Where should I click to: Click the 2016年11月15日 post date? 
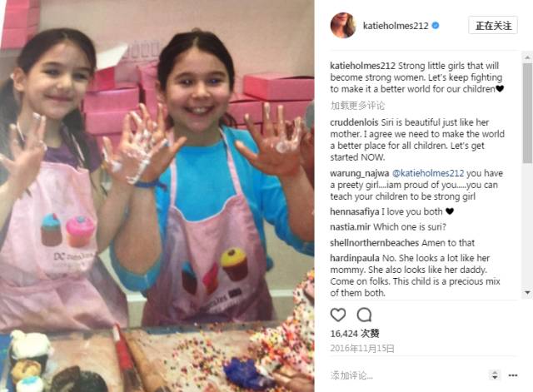(362, 349)
